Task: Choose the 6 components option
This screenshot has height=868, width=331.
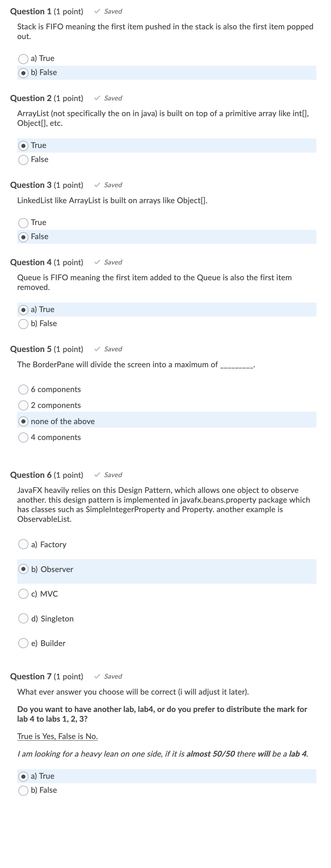Action: [23, 390]
